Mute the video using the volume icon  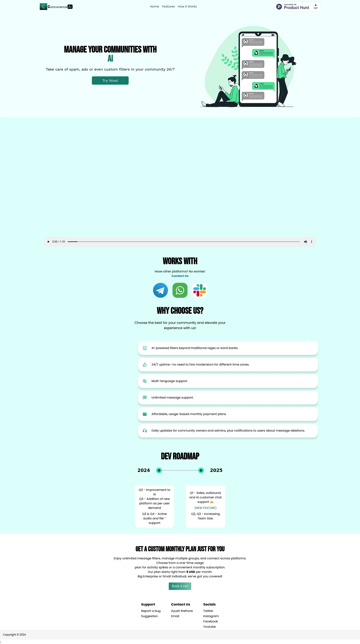305,241
